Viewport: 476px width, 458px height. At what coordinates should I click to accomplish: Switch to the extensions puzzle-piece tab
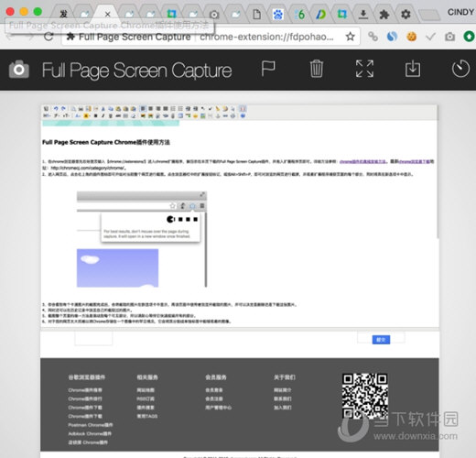(384, 14)
